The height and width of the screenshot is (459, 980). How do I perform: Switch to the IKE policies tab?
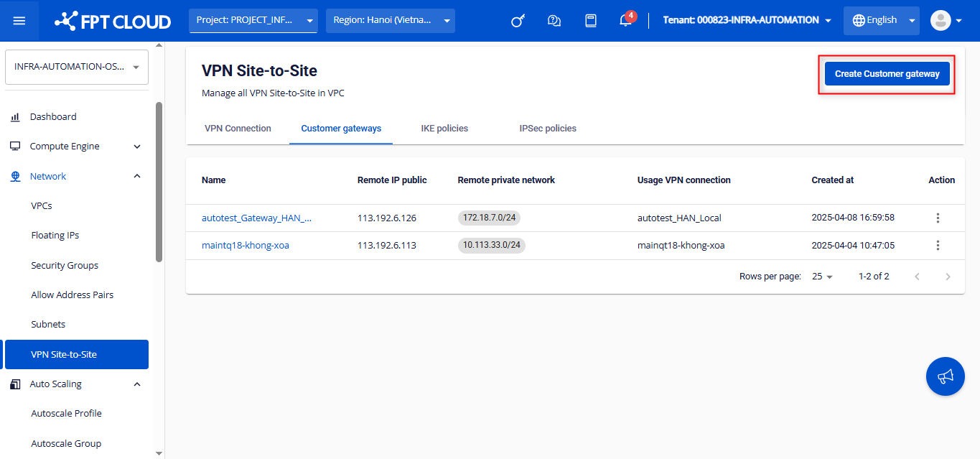click(444, 129)
